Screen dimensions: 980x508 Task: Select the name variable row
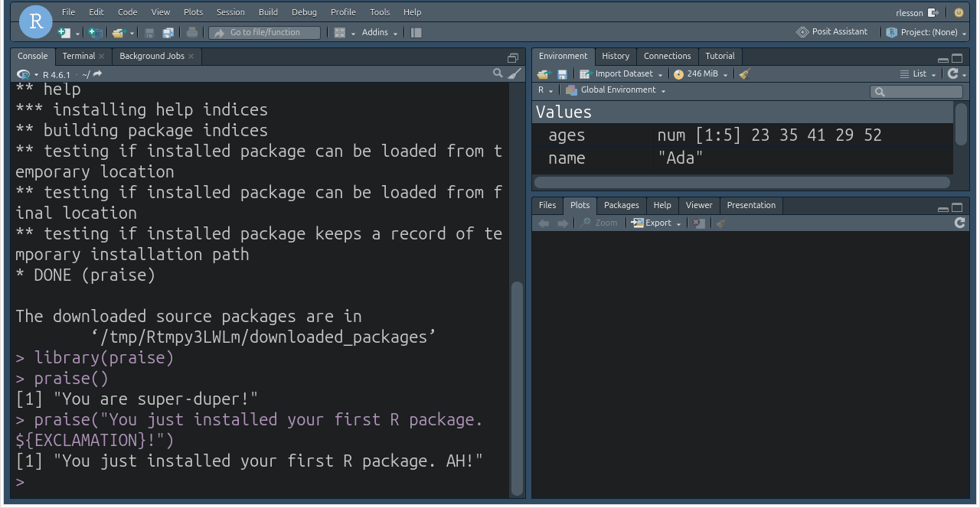(x=743, y=158)
